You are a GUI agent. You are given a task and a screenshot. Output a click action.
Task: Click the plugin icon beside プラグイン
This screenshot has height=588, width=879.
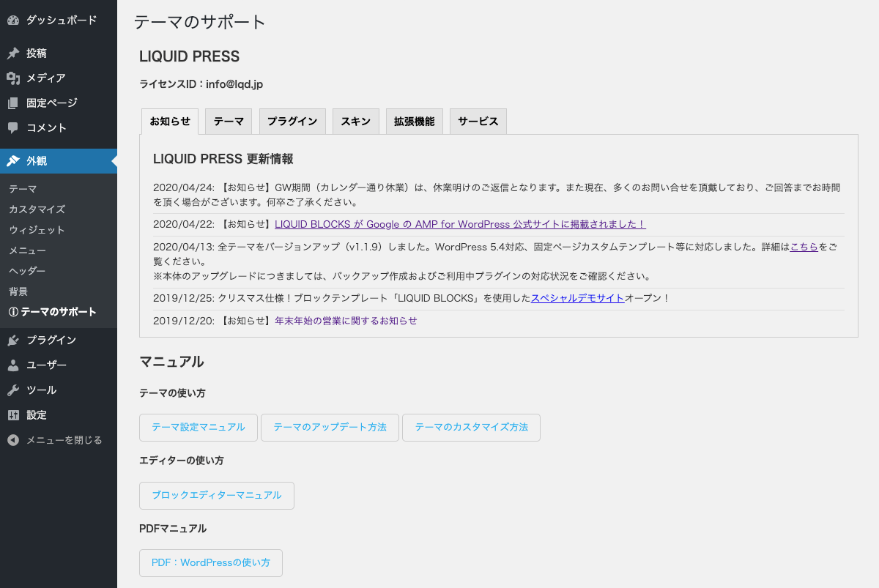(13, 340)
